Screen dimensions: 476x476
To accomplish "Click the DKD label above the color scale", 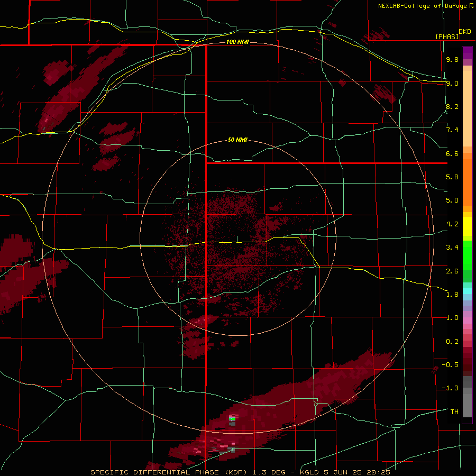I will (465, 32).
